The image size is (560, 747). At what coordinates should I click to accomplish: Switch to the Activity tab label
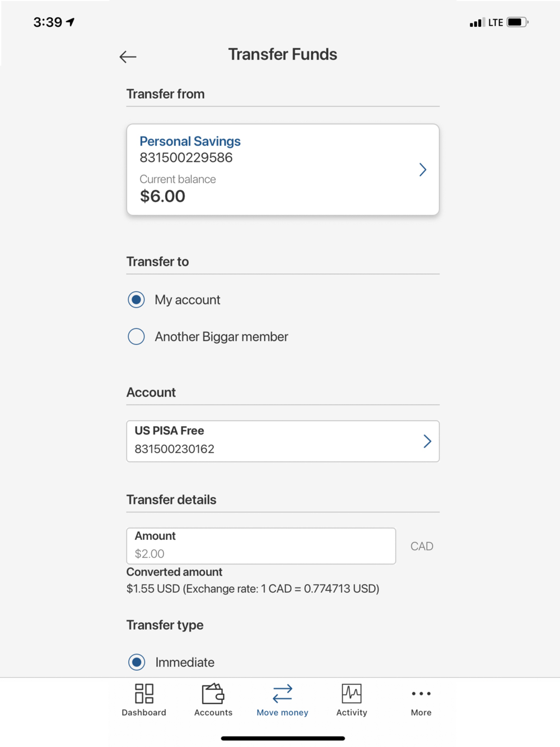point(352,712)
